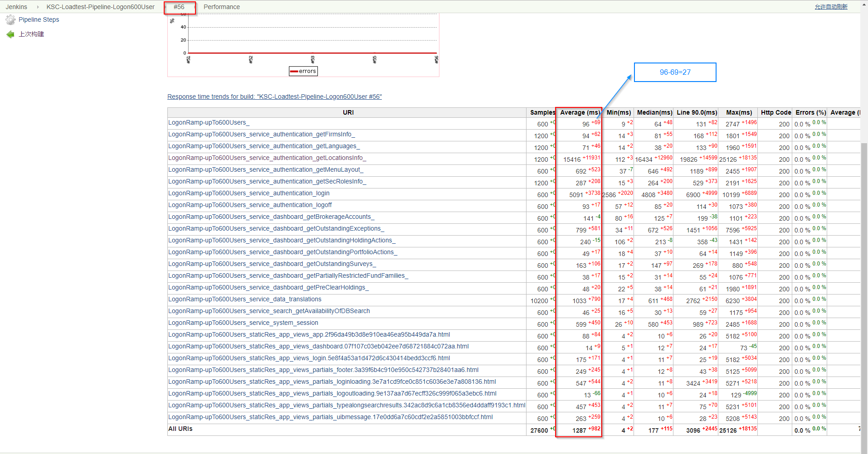Open the authentication_login URI link
Viewport: 868px width, 454px height.
click(x=249, y=193)
